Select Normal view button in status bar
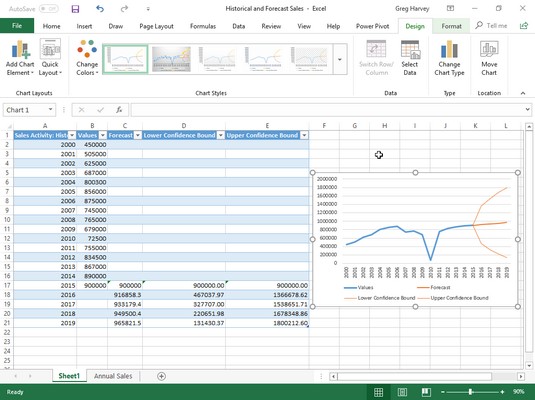The width and height of the screenshot is (535, 400). click(378, 392)
